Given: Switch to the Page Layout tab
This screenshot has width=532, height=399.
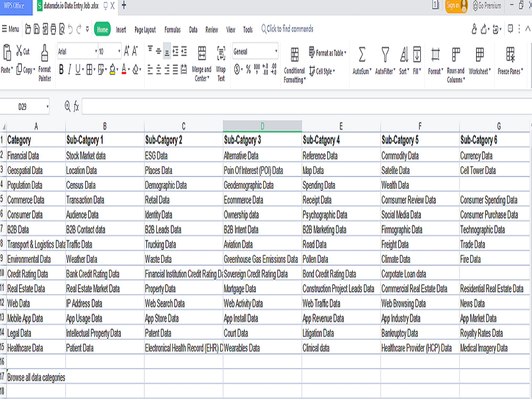Looking at the screenshot, I should click(145, 29).
